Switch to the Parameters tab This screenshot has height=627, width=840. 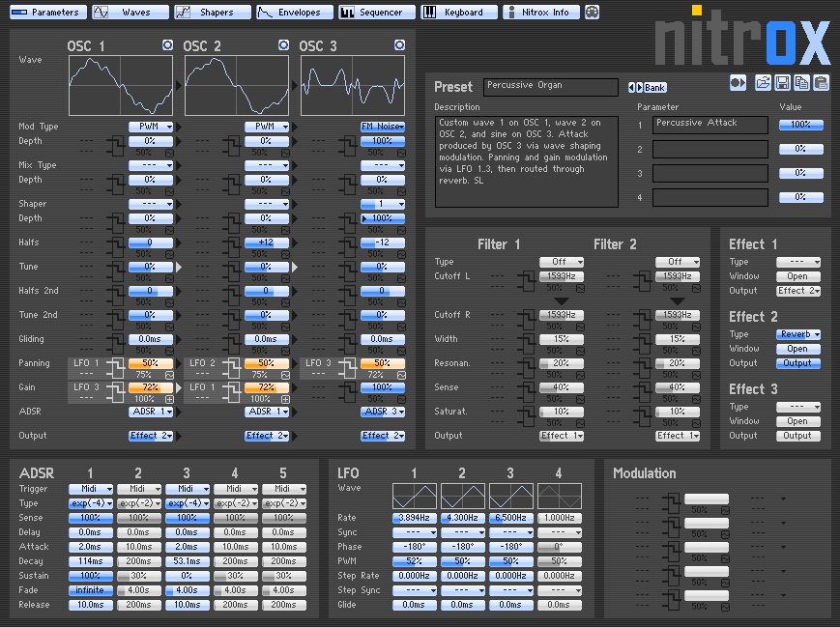tap(48, 12)
